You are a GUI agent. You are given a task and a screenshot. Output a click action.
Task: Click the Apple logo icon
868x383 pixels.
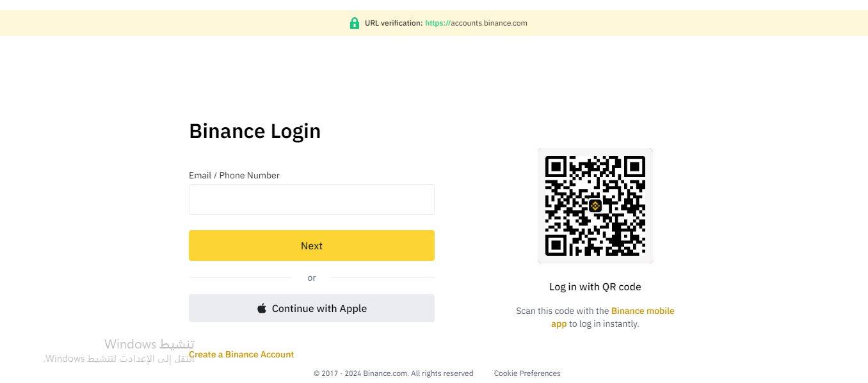(262, 309)
